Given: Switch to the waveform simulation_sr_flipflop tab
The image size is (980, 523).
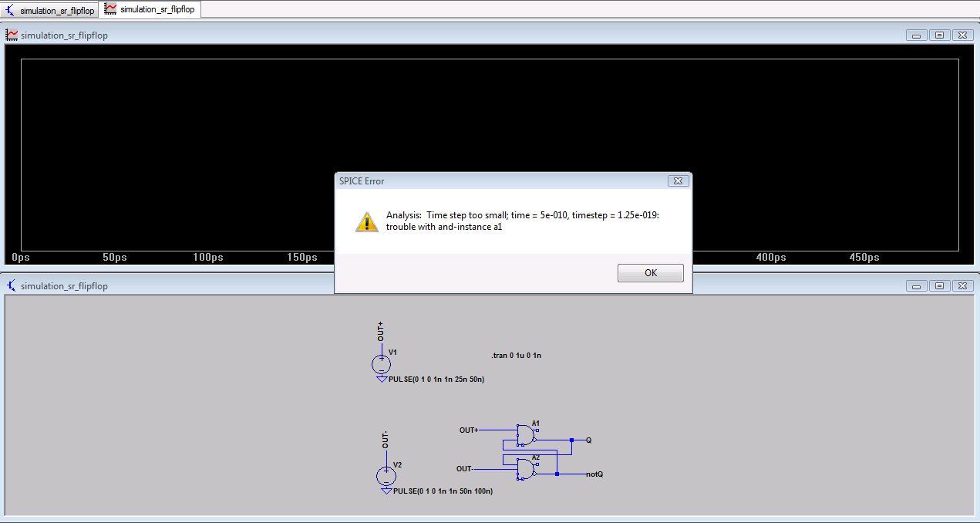Looking at the screenshot, I should pos(150,9).
